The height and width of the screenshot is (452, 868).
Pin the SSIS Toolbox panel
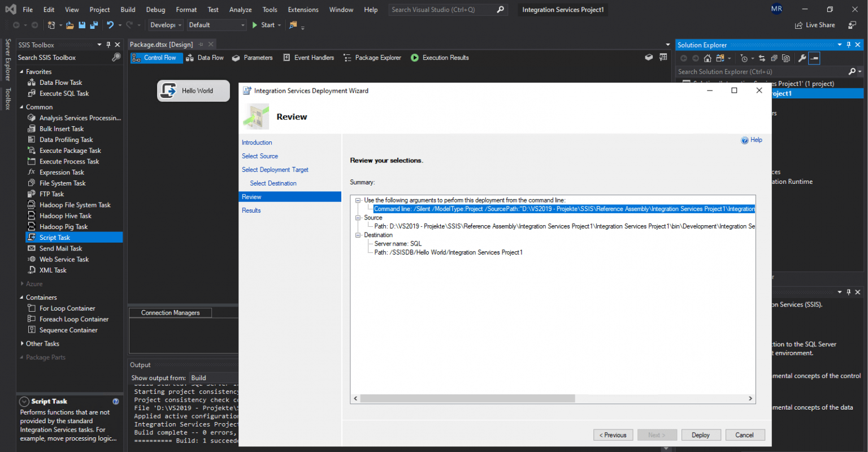pyautogui.click(x=107, y=44)
